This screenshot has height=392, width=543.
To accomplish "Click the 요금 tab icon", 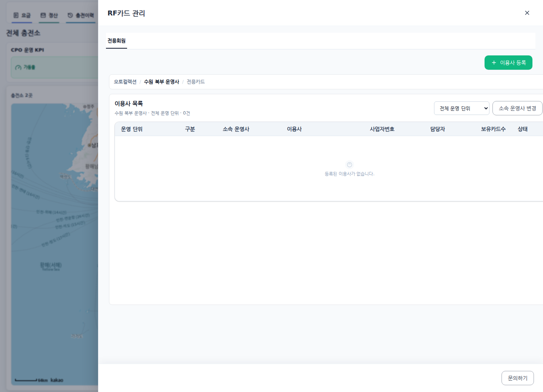I will point(16,15).
